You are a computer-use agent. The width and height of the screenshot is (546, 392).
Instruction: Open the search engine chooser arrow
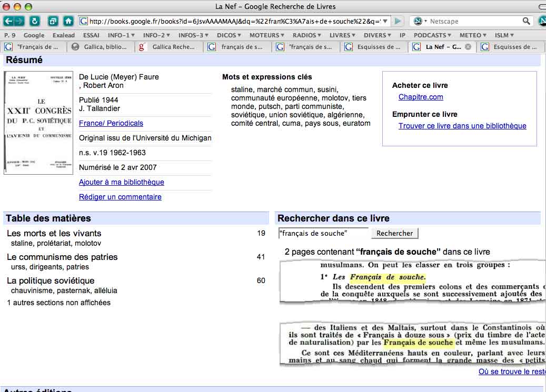425,21
